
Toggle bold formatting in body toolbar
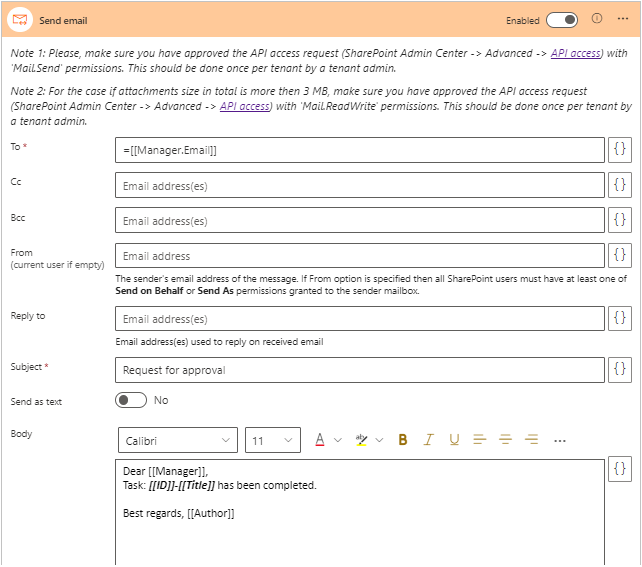coord(403,440)
